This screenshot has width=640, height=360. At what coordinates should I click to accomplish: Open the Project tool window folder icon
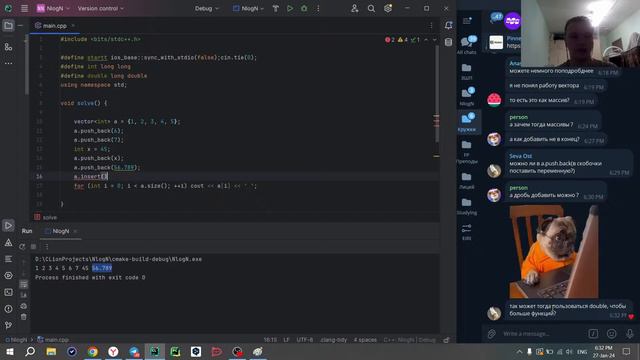(x=8, y=26)
